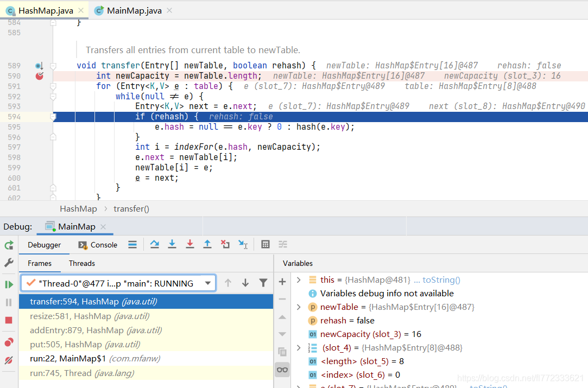Image resolution: width=588 pixels, height=388 pixels.
Task: View all breakpoints
Action: coord(9,342)
